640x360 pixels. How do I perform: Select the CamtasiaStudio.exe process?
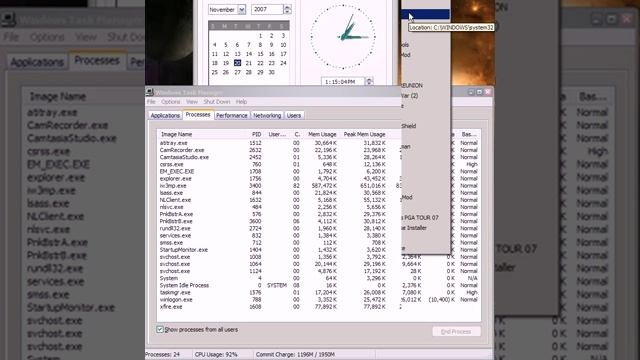tap(318, 157)
